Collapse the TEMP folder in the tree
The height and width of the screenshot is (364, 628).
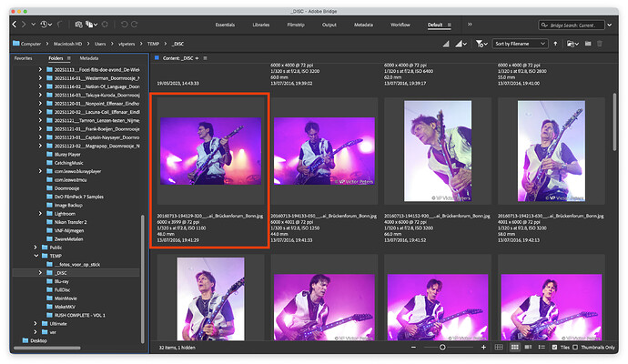[x=35, y=256]
